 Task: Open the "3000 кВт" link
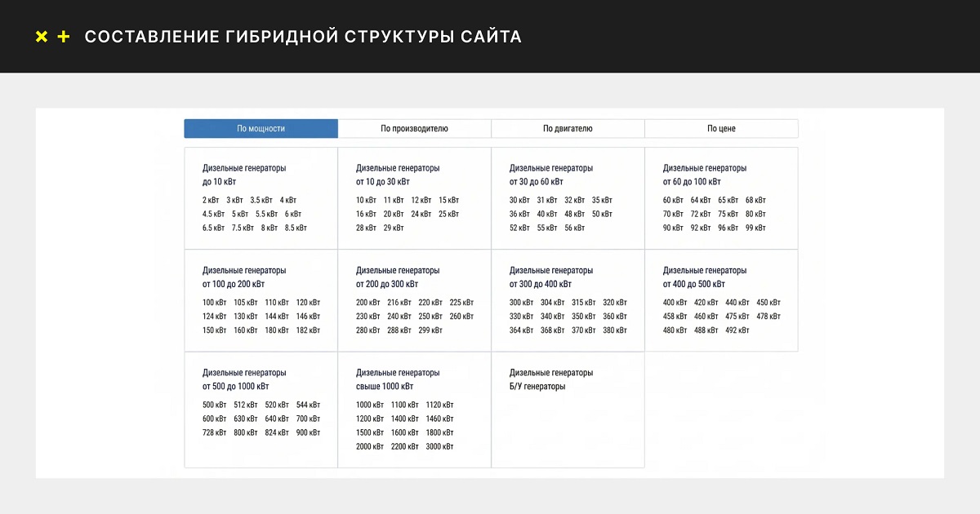[439, 446]
